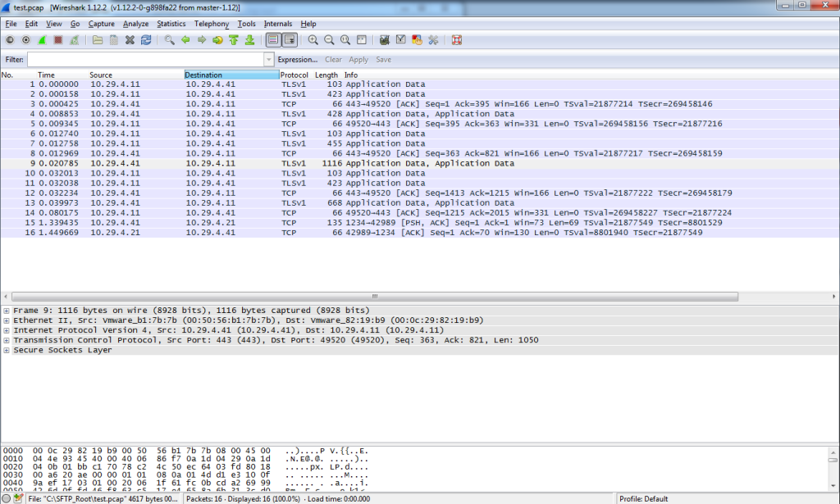Sort by the Protocol column header
The height and width of the screenshot is (504, 840).
294,75
